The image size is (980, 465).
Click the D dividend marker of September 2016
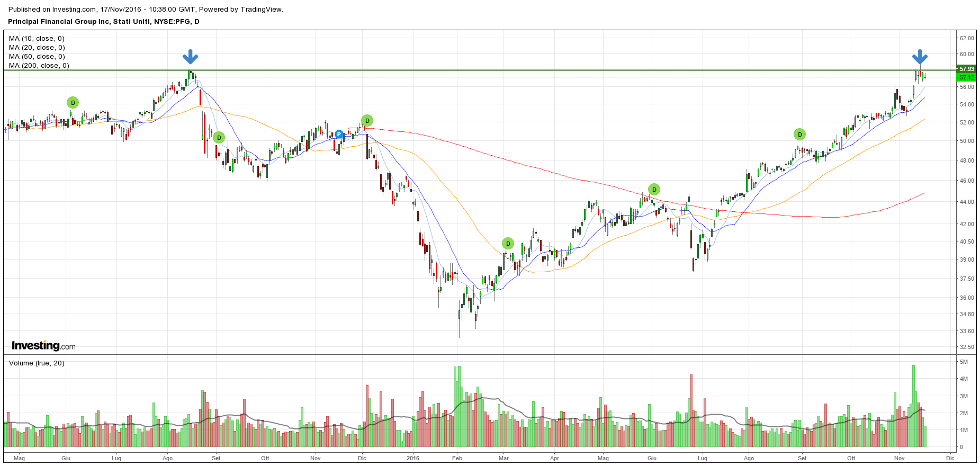tap(800, 135)
